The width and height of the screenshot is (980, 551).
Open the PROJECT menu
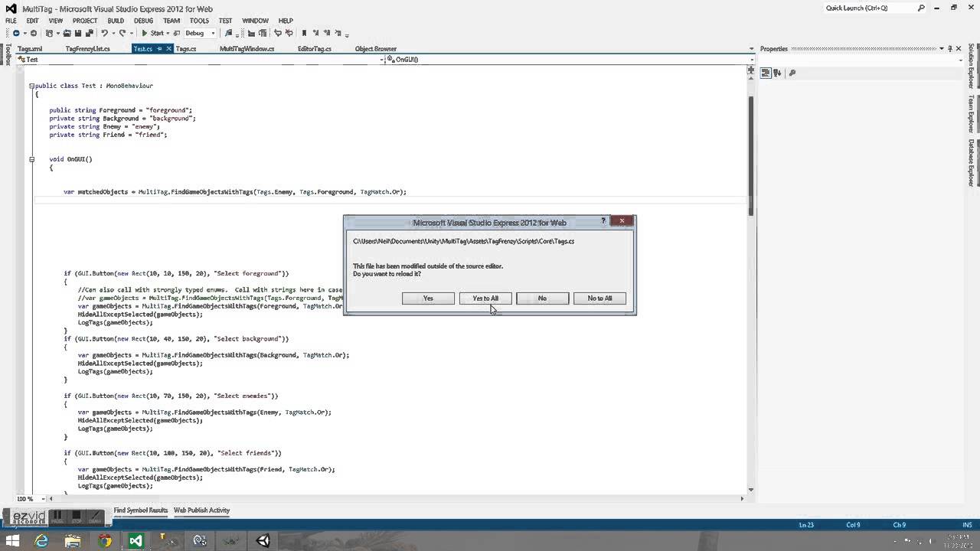point(85,21)
